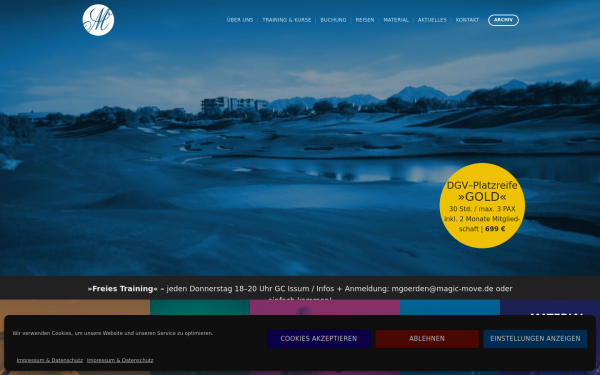Click Cookies Akzeptieren button

[x=319, y=339]
